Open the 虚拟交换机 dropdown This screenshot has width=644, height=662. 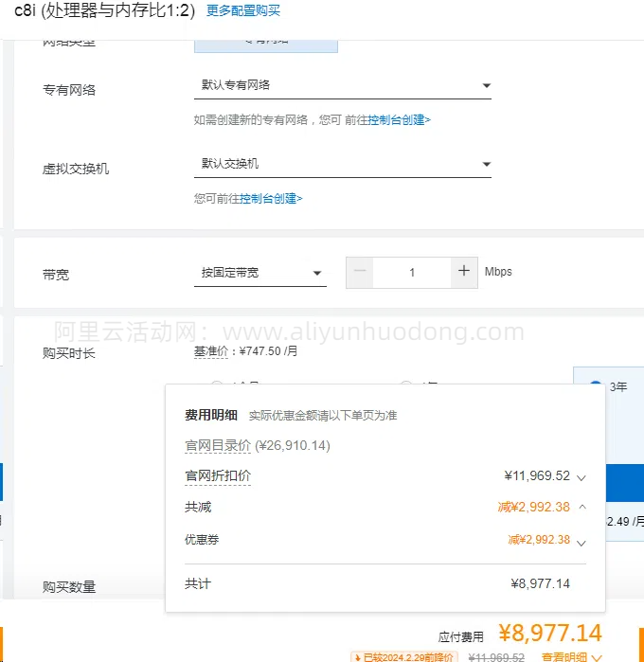(x=342, y=164)
